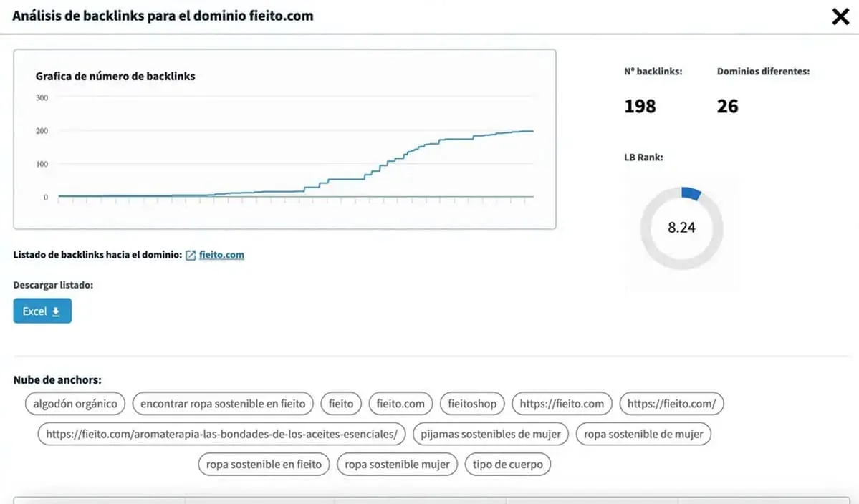Click the 'Nube de anchors:' heading
The width and height of the screenshot is (859, 504).
click(x=57, y=379)
